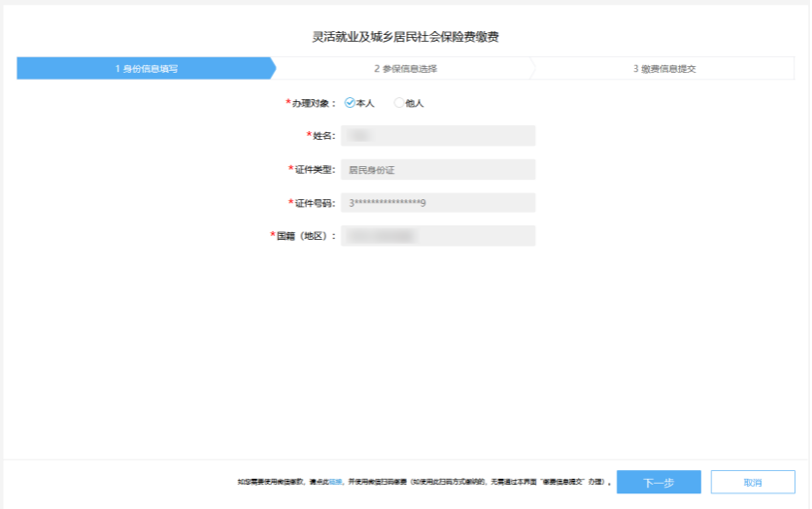Click the arrow tip of step 1 indicator
This screenshot has width=812, height=509.
(273, 69)
